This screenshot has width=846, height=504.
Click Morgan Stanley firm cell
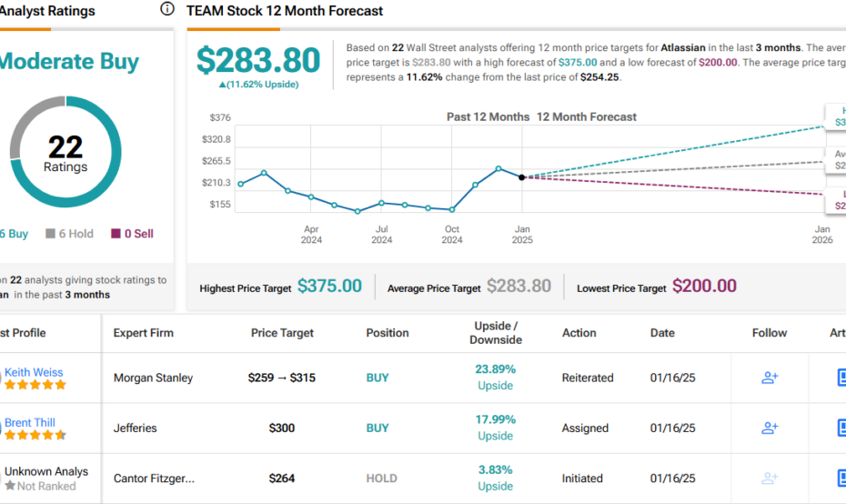point(153,378)
